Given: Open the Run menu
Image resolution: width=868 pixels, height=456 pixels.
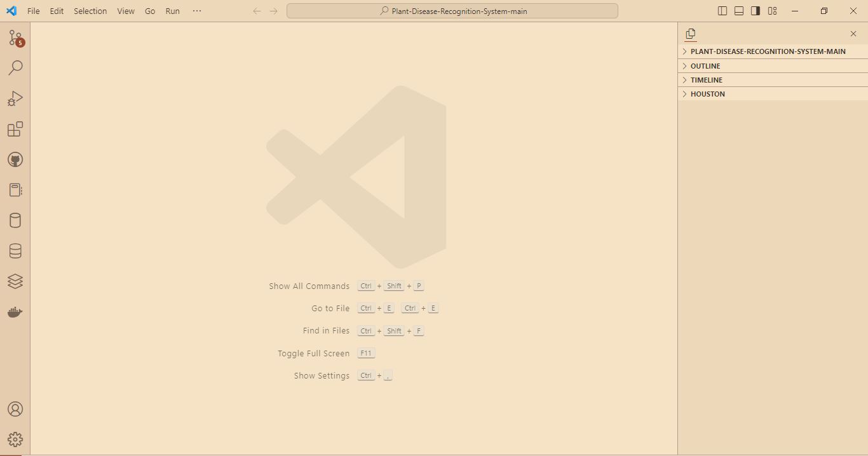Looking at the screenshot, I should (172, 11).
